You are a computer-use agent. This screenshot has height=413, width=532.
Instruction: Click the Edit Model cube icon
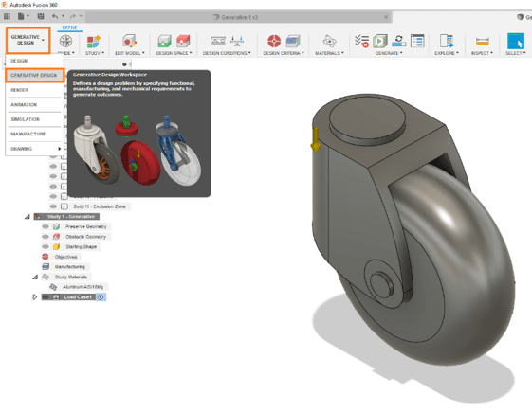[x=129, y=42]
